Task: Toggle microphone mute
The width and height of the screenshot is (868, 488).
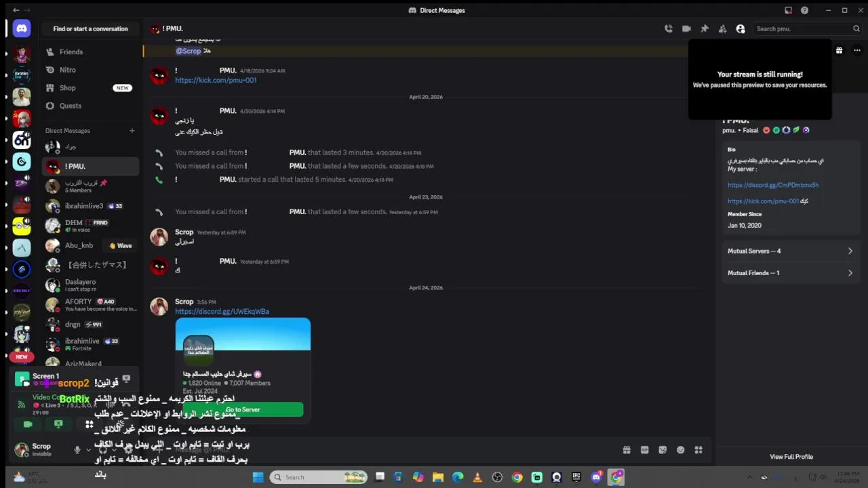Action: (x=77, y=450)
